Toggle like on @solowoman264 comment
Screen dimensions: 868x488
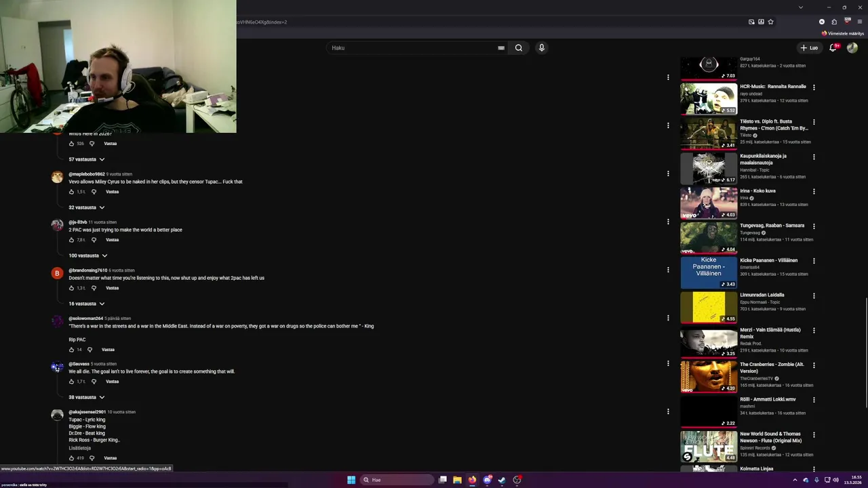pyautogui.click(x=71, y=350)
